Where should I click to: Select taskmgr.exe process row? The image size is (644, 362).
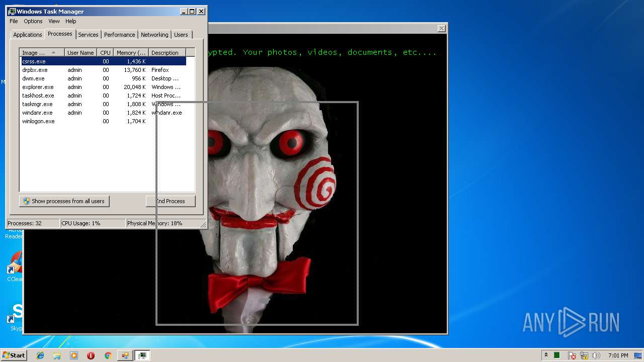[103, 104]
